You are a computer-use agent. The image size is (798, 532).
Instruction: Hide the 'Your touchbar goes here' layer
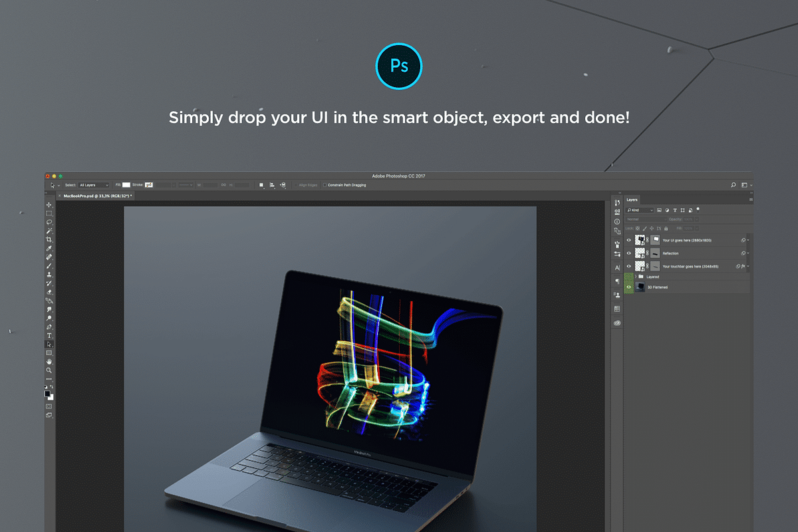pos(628,266)
